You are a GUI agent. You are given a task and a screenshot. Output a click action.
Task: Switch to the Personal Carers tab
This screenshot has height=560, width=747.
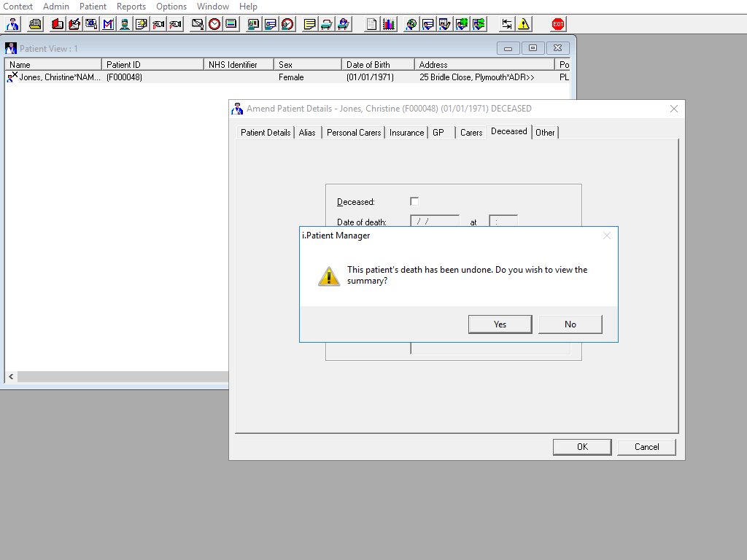pyautogui.click(x=354, y=133)
